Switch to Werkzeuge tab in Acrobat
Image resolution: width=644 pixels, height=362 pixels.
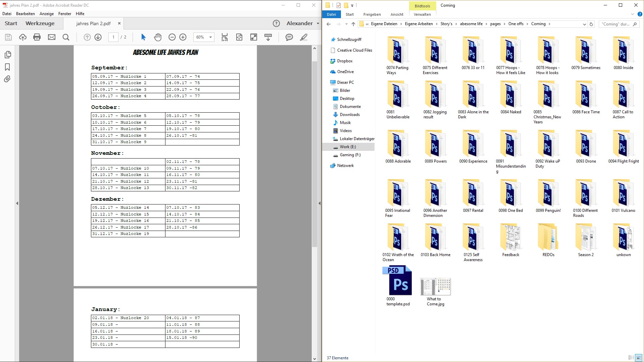coord(40,23)
